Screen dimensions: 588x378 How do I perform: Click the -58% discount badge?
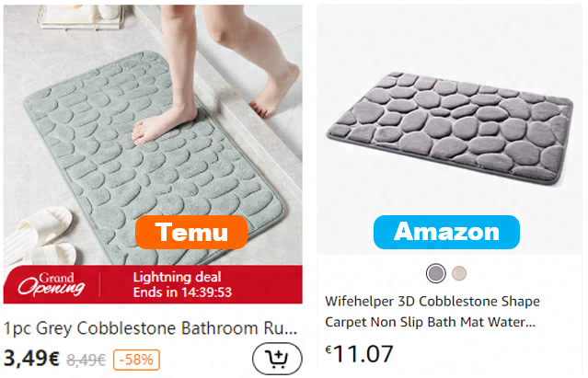point(136,360)
